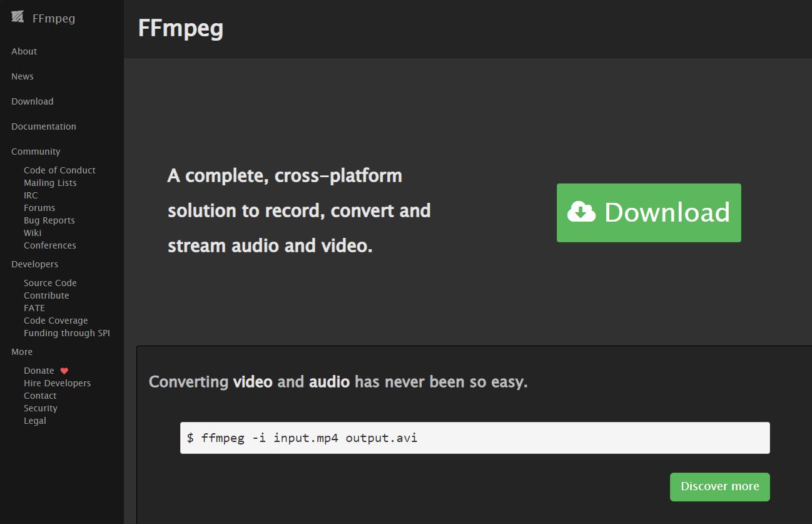
Task: Select the Community sidebar heading
Action: tap(36, 152)
